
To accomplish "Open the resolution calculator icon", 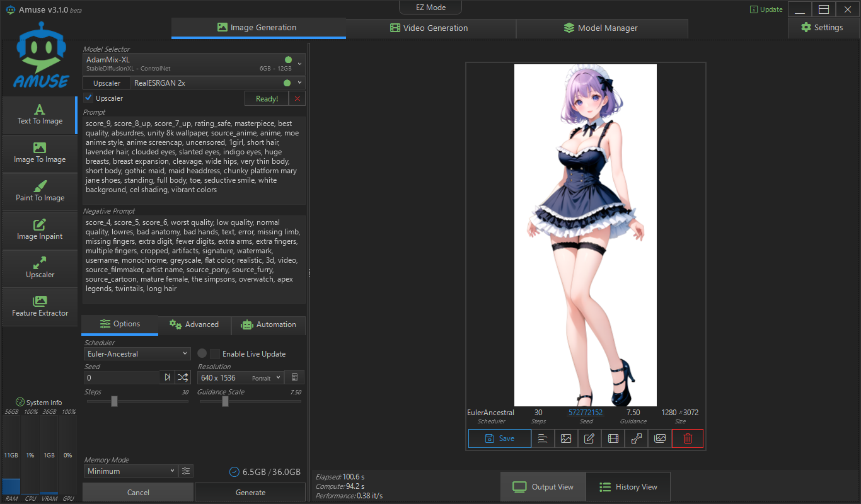I will 294,377.
